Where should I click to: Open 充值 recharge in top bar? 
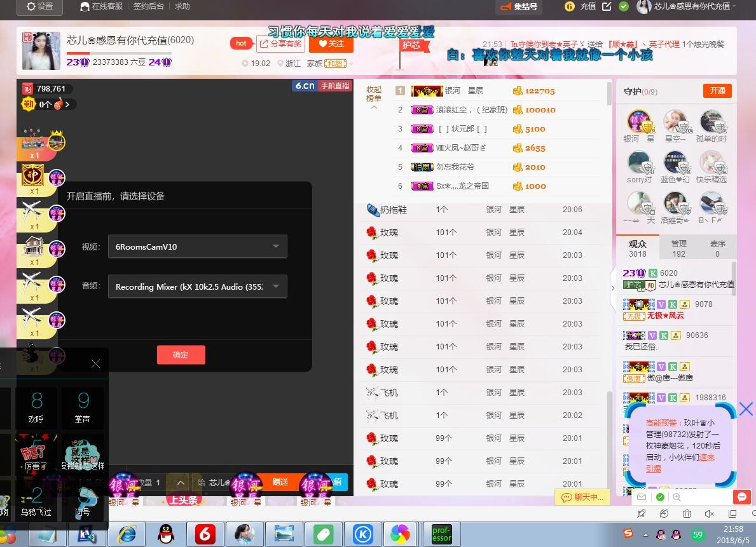(588, 6)
